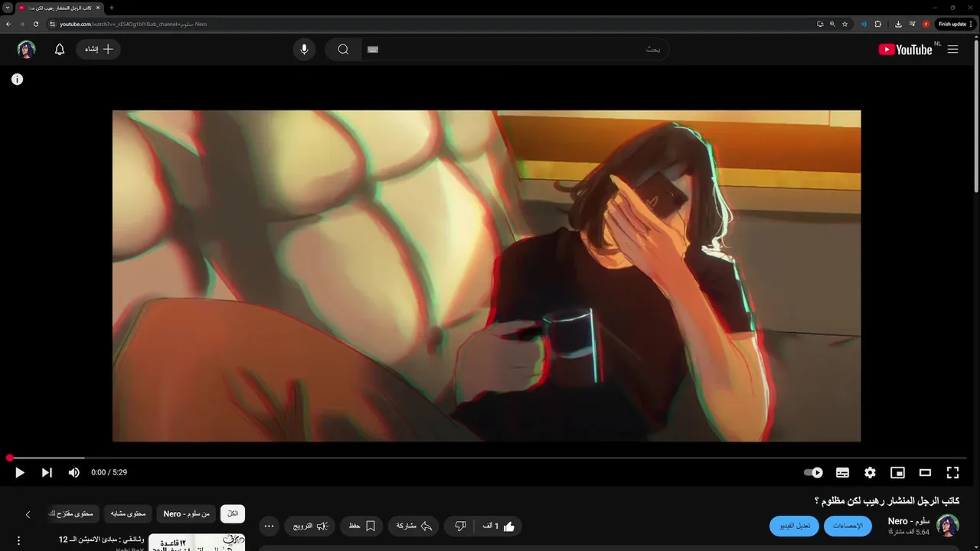980x551 pixels.
Task: Open the on-screen keyboard icon in search
Action: point(373,49)
